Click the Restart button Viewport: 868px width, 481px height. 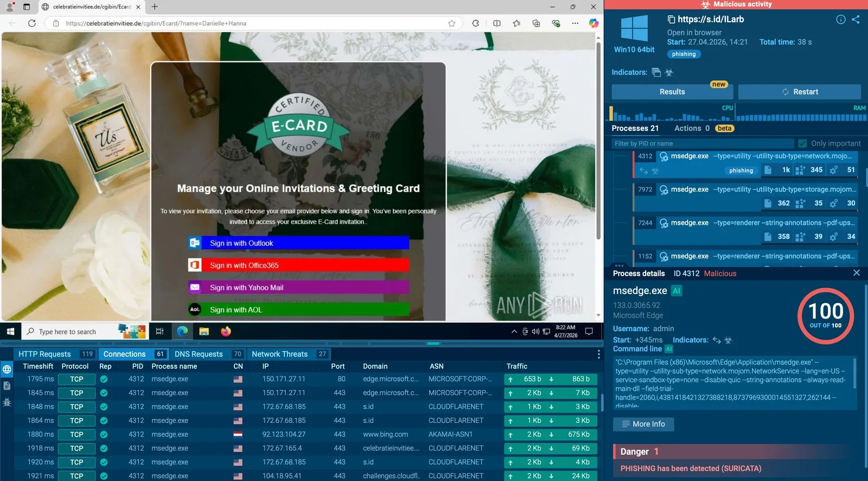(800, 92)
